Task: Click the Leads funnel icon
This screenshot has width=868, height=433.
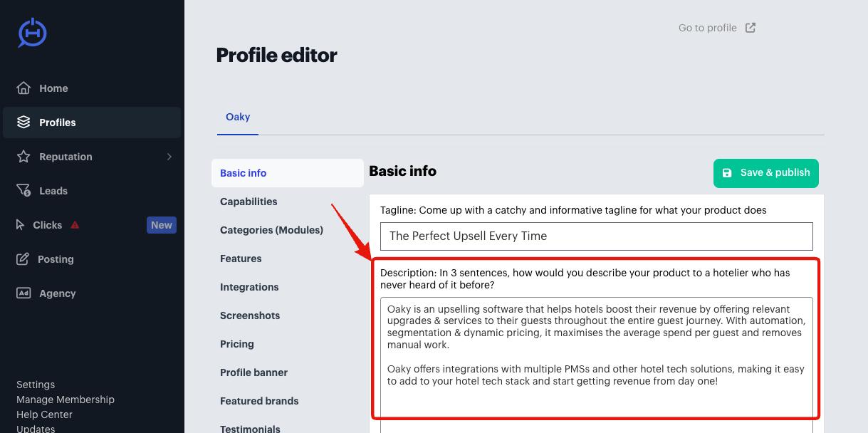Action: coord(23,191)
